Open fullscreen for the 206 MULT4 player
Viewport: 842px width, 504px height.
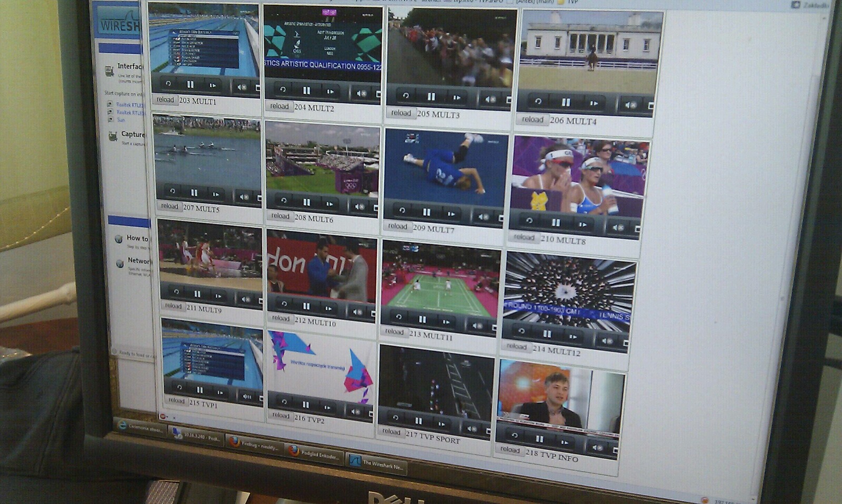point(650,106)
